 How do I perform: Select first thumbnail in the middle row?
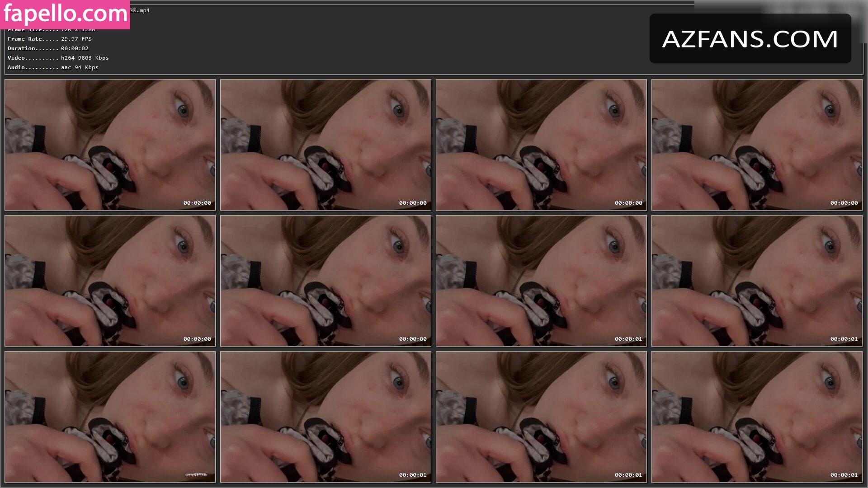coord(110,281)
